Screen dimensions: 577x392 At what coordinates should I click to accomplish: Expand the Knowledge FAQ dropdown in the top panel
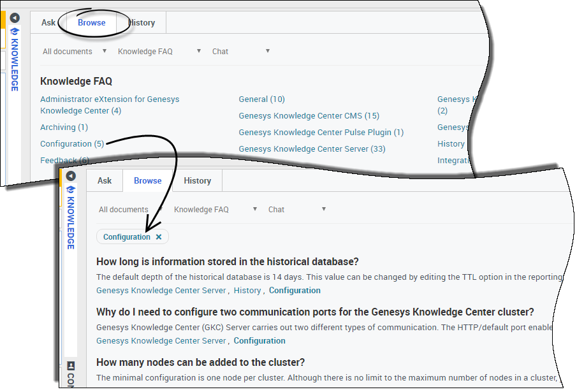coord(159,52)
